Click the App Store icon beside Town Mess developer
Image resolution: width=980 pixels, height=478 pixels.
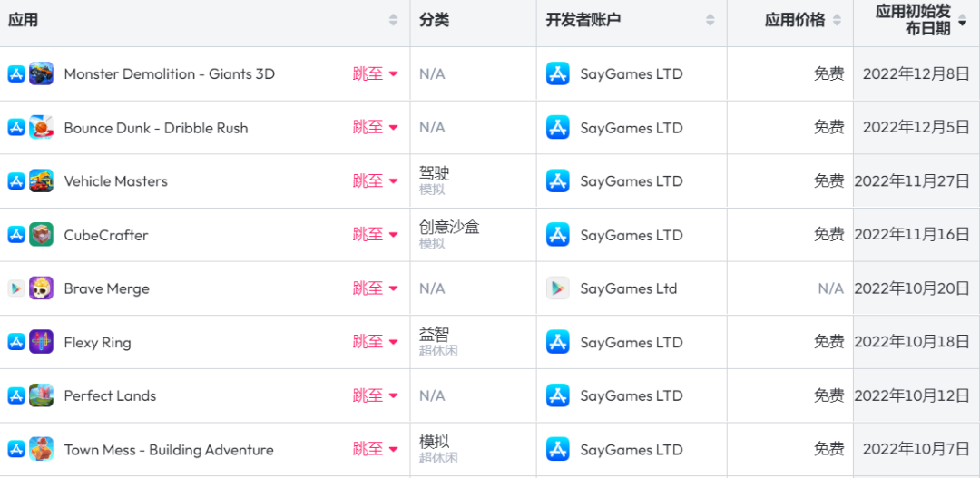pos(558,449)
